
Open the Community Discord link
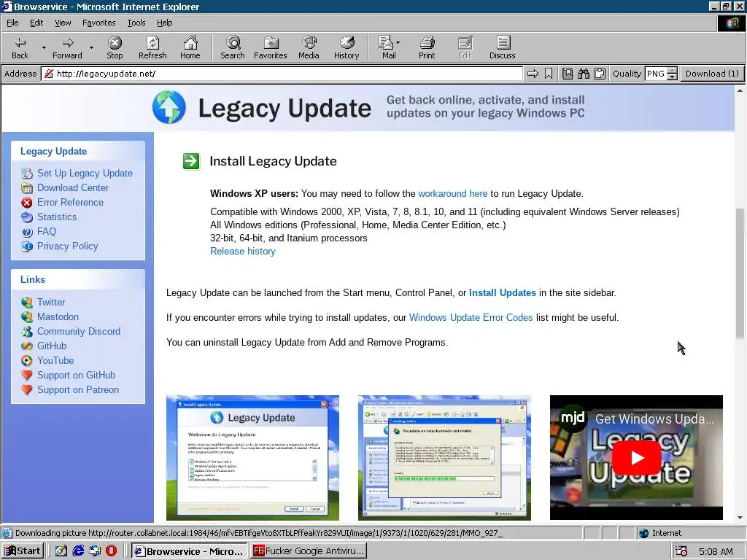pos(79,332)
